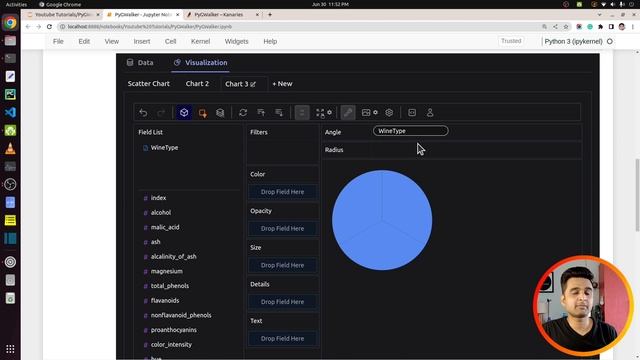640x360 pixels.
Task: Toggle the aggregation cube icon
Action: (184, 113)
